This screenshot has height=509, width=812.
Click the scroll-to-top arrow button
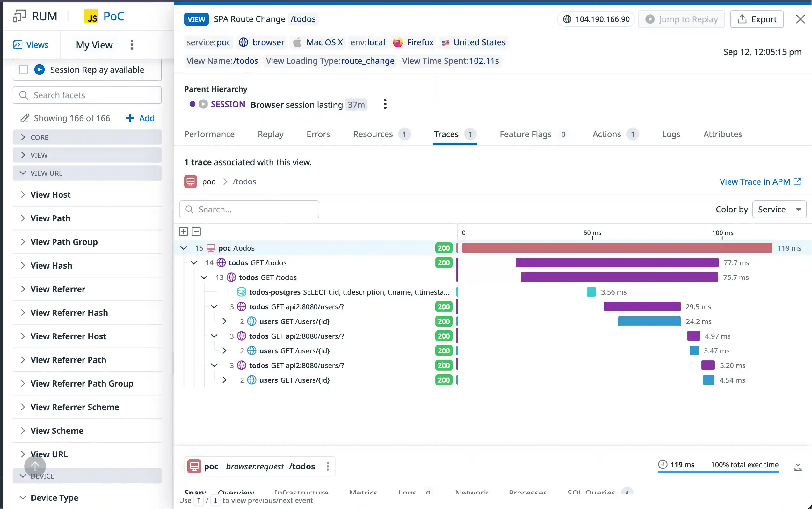[35, 466]
